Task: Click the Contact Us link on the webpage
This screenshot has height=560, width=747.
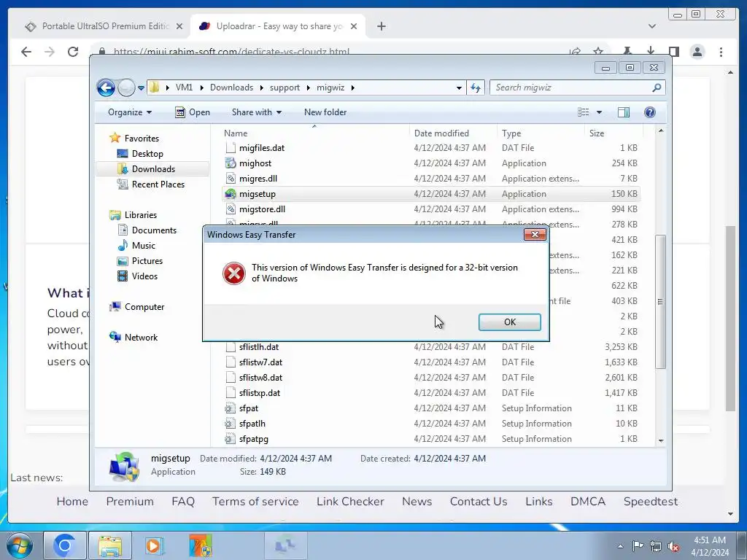Action: click(479, 502)
